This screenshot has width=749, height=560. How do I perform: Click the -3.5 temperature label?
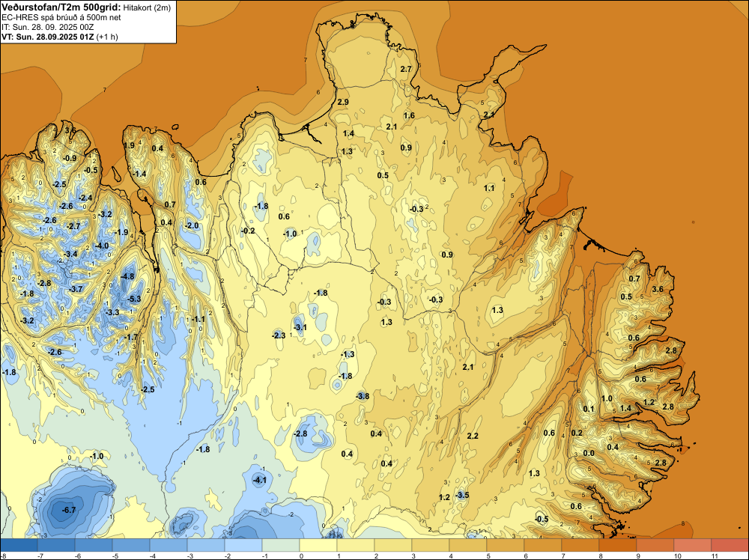(462, 495)
